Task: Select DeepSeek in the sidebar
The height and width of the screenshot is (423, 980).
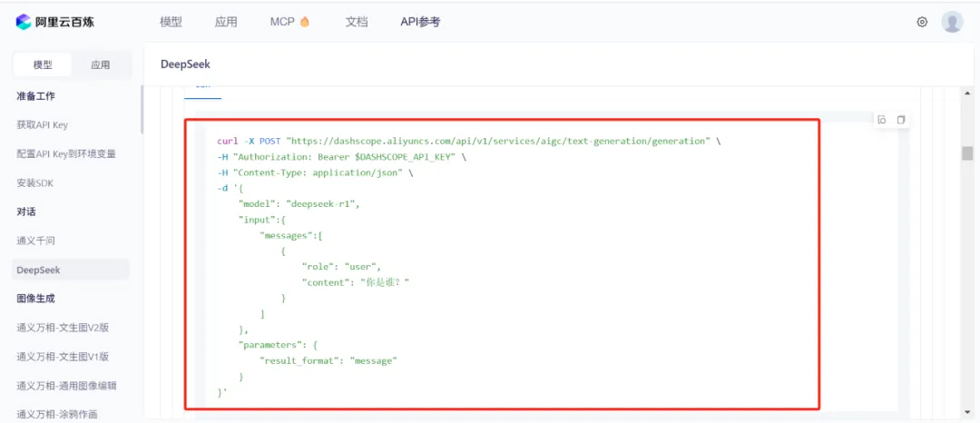Action: 71,270
